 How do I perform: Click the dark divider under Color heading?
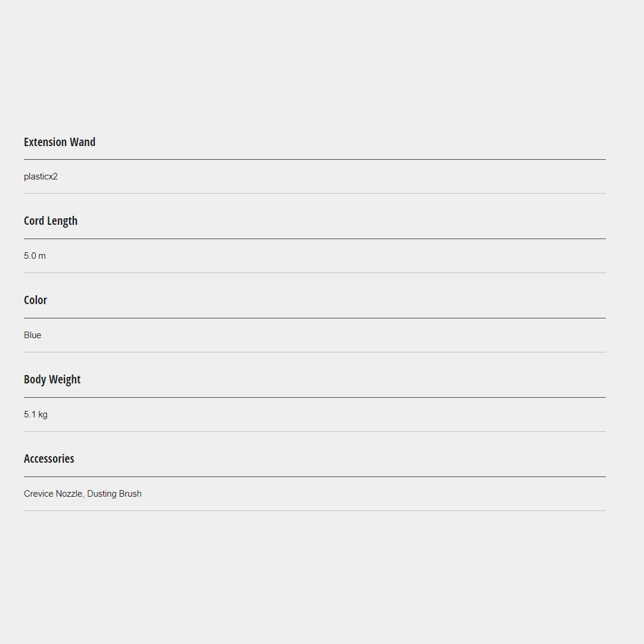point(315,318)
